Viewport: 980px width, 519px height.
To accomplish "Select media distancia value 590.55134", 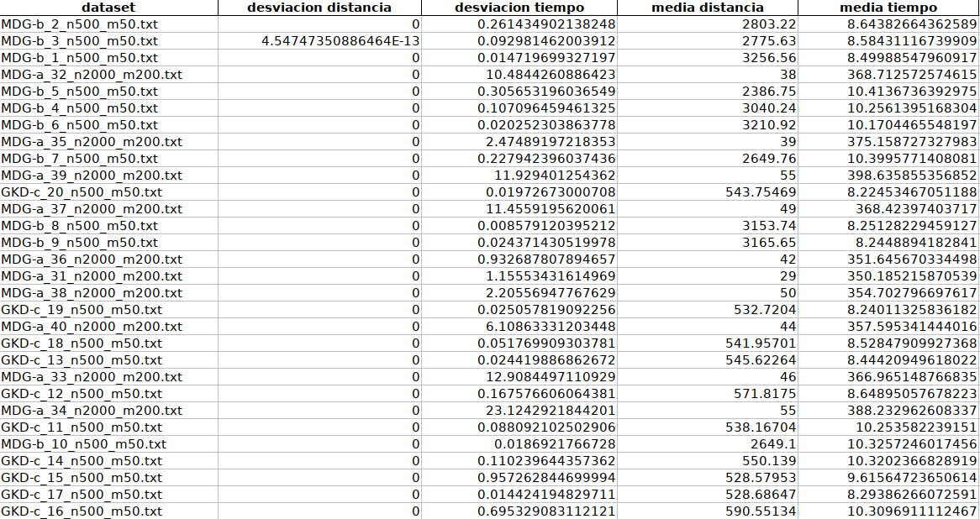I will (761, 511).
